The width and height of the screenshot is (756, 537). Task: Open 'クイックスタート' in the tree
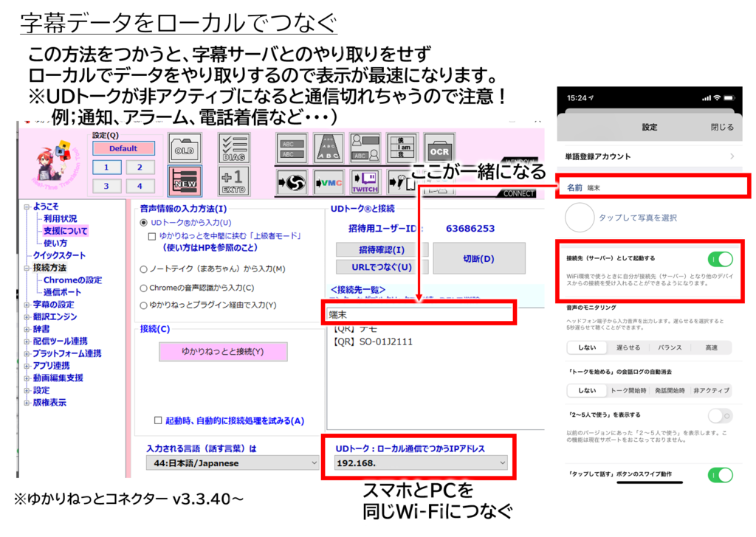pos(59,255)
